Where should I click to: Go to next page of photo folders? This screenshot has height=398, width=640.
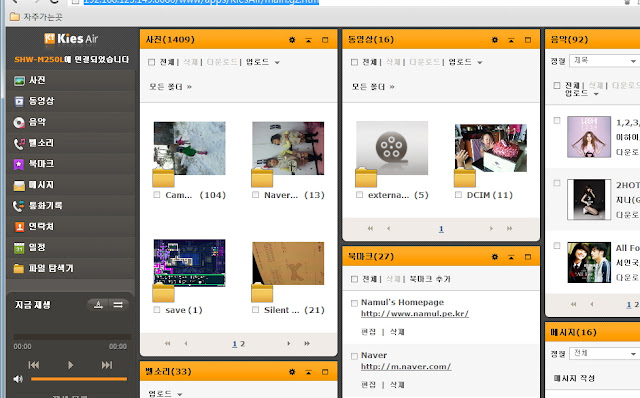pyautogui.click(x=288, y=344)
